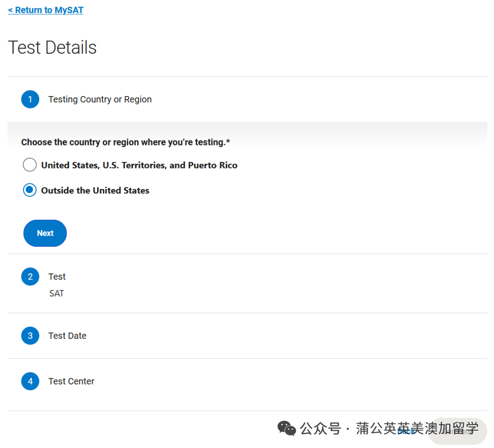Viewport: 494px width, 448px height.
Task: Click the step 3 number circle
Action: click(30, 335)
